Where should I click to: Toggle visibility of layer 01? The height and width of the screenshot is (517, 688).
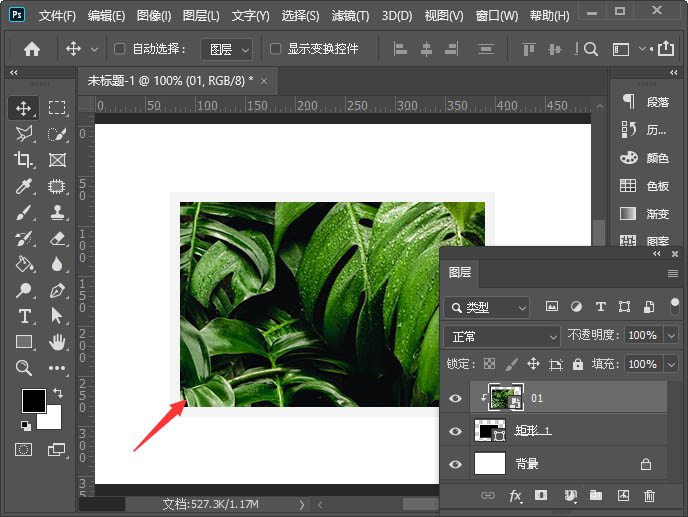click(456, 398)
